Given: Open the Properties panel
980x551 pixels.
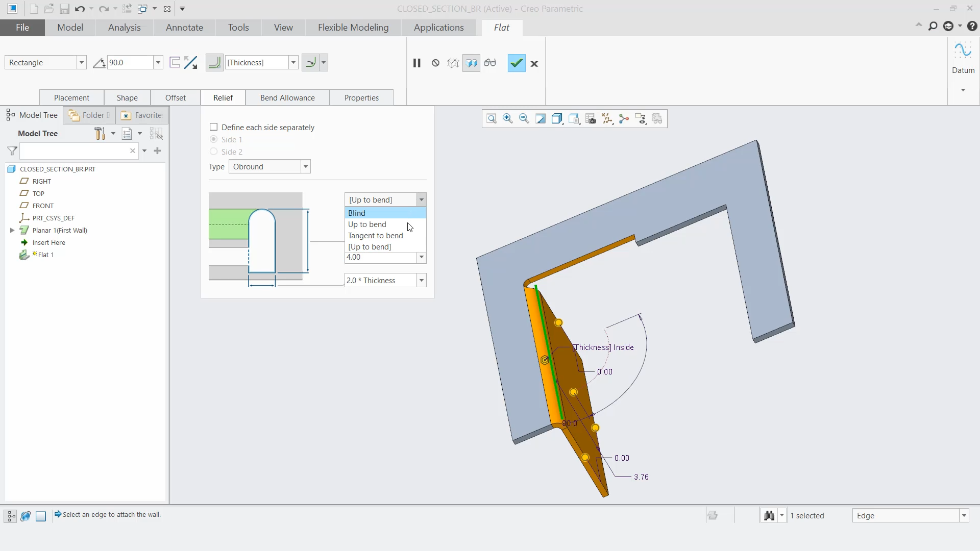Looking at the screenshot, I should (x=361, y=98).
